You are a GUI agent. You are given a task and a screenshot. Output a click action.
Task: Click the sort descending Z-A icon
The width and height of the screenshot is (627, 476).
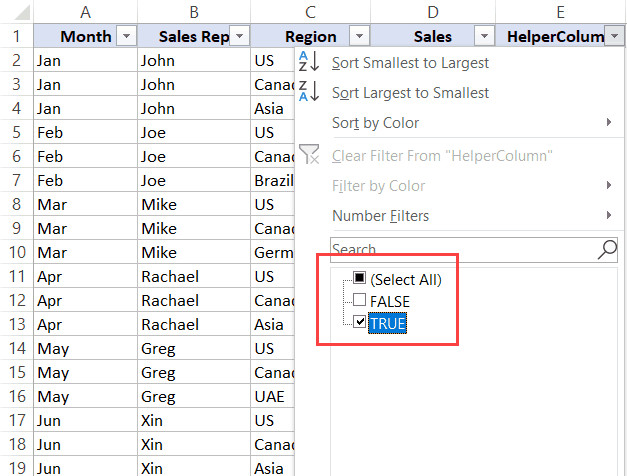coord(310,93)
